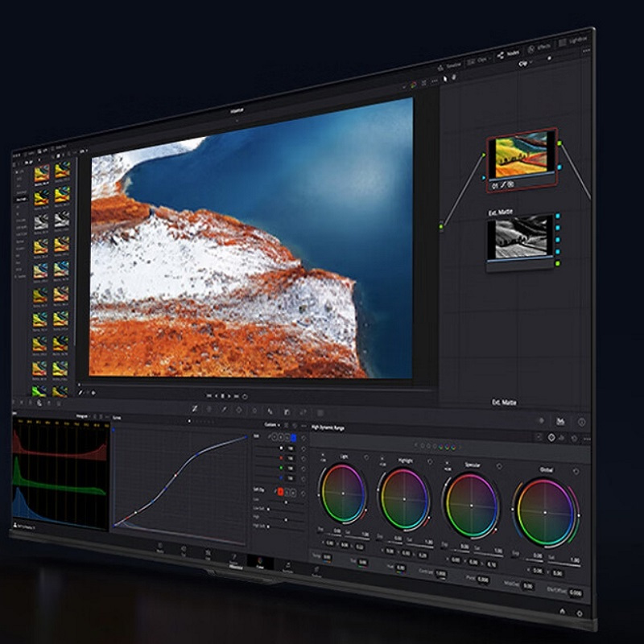Select the Qualifier eyedropper palette icon
Image resolution: width=644 pixels, height=644 pixels.
tap(225, 410)
